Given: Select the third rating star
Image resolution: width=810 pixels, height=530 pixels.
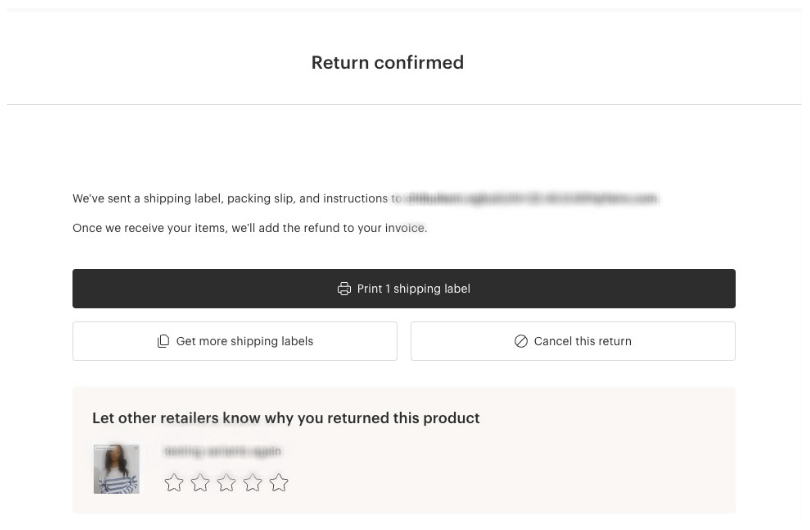Looking at the screenshot, I should click(x=226, y=483).
